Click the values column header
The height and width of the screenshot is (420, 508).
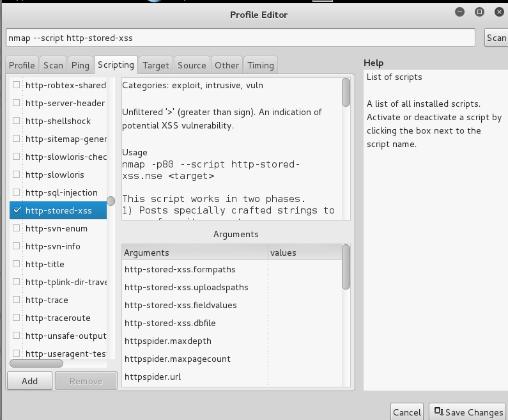[305, 253]
